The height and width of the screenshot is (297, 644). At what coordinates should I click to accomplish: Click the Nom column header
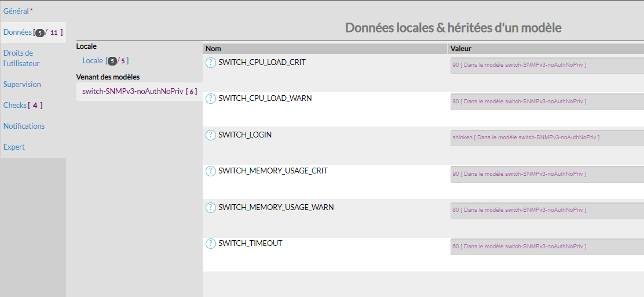point(213,49)
